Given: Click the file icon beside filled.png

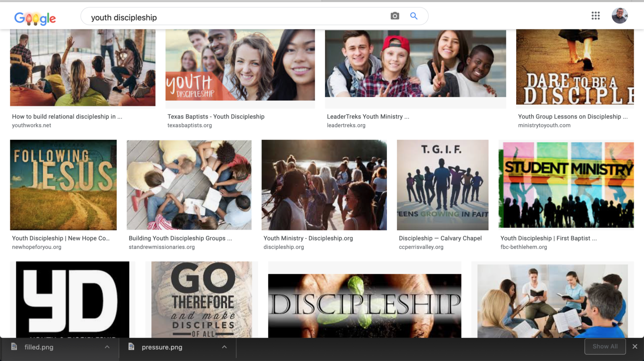Looking at the screenshot, I should 14,347.
